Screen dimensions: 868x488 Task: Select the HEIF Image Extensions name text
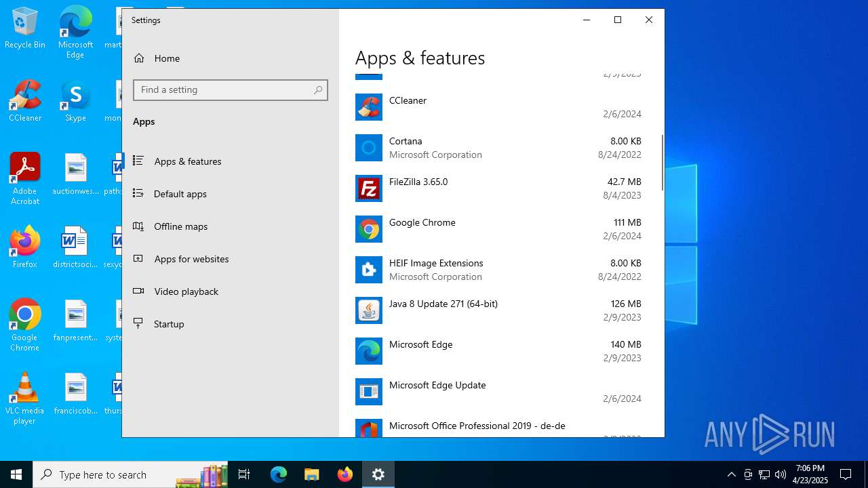coord(436,263)
